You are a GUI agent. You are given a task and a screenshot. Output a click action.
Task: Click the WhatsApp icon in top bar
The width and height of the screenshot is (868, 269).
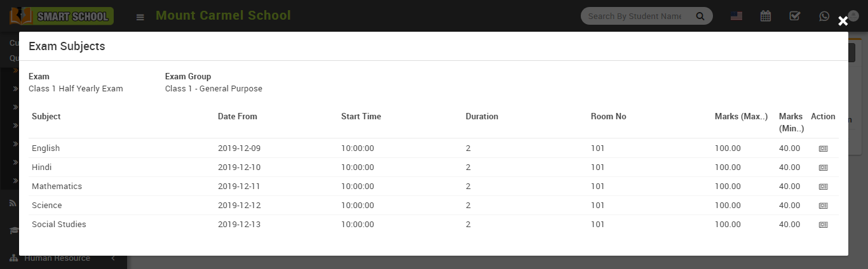824,16
